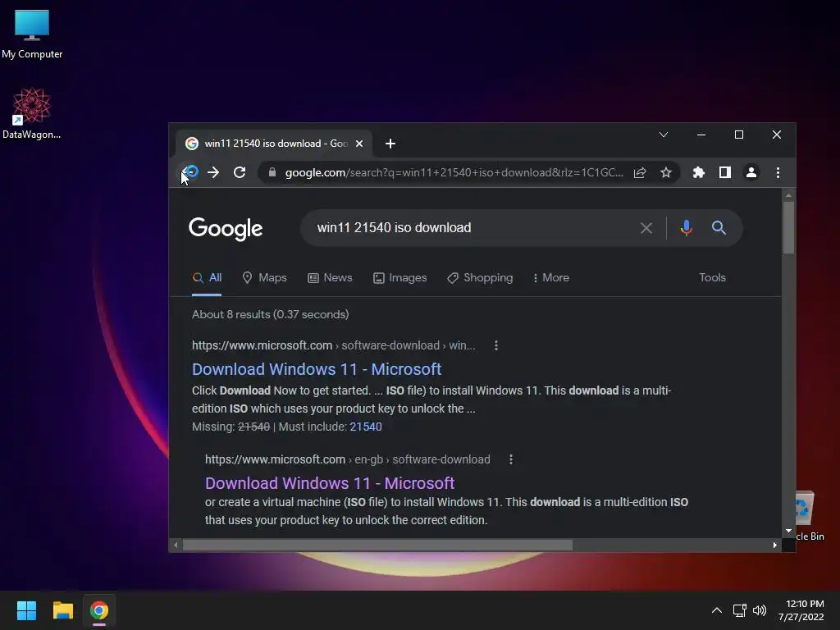Maximize the Chrome window

(739, 135)
